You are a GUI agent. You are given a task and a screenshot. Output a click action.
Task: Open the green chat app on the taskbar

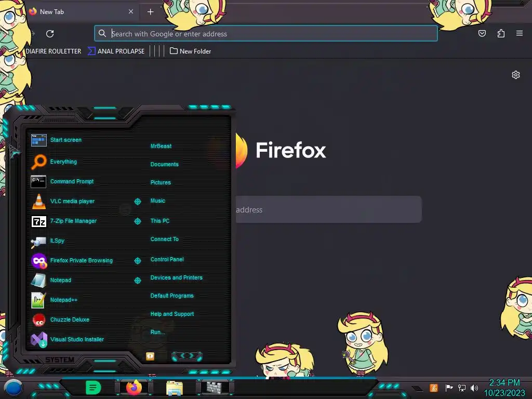pyautogui.click(x=94, y=388)
